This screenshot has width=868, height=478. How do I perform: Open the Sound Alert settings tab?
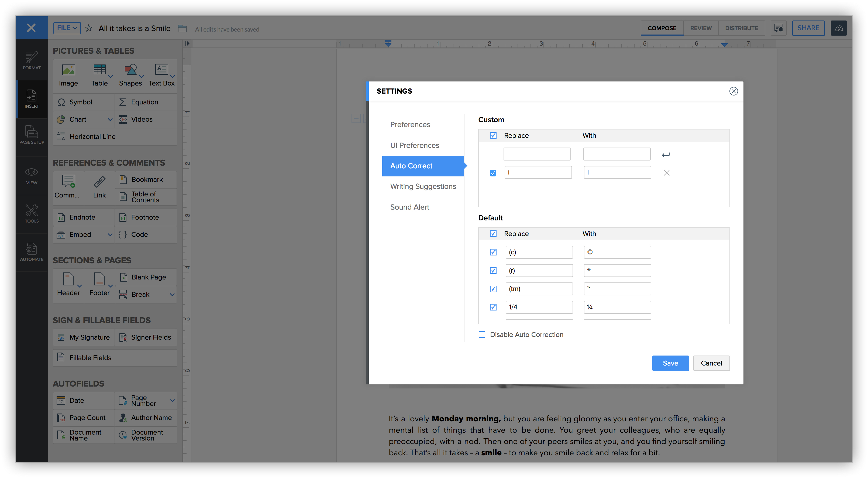click(409, 207)
